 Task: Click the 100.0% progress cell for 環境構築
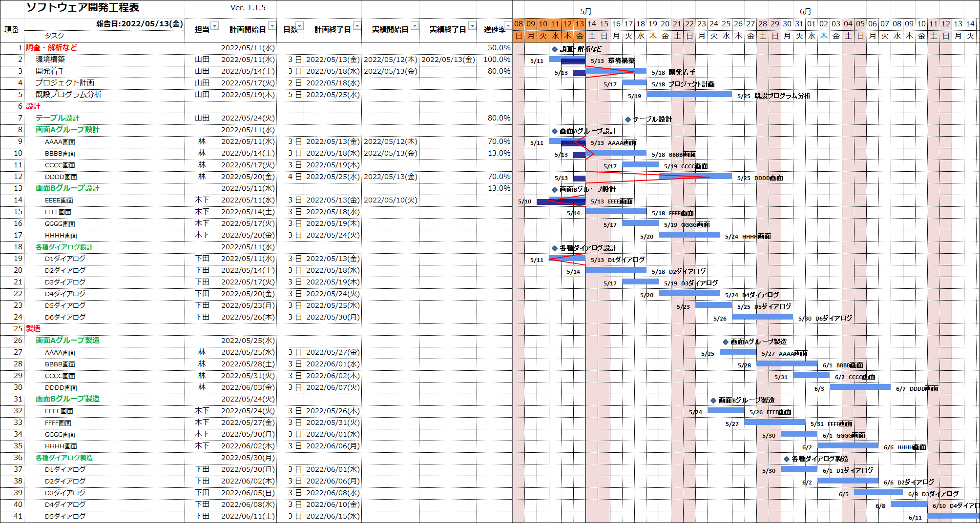[497, 60]
